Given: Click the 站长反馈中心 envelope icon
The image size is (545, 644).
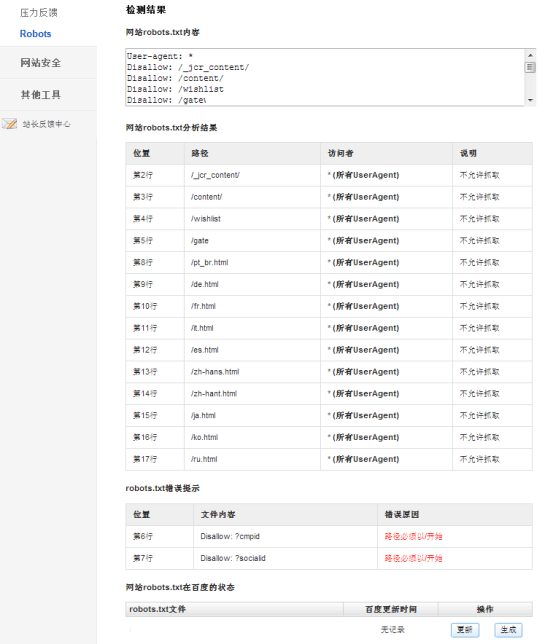Looking at the screenshot, I should (9, 124).
